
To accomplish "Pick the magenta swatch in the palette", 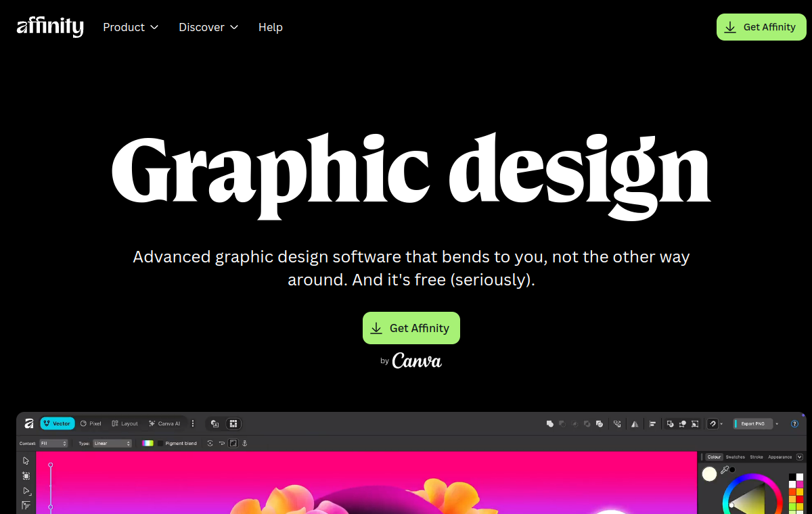I will point(800,484).
